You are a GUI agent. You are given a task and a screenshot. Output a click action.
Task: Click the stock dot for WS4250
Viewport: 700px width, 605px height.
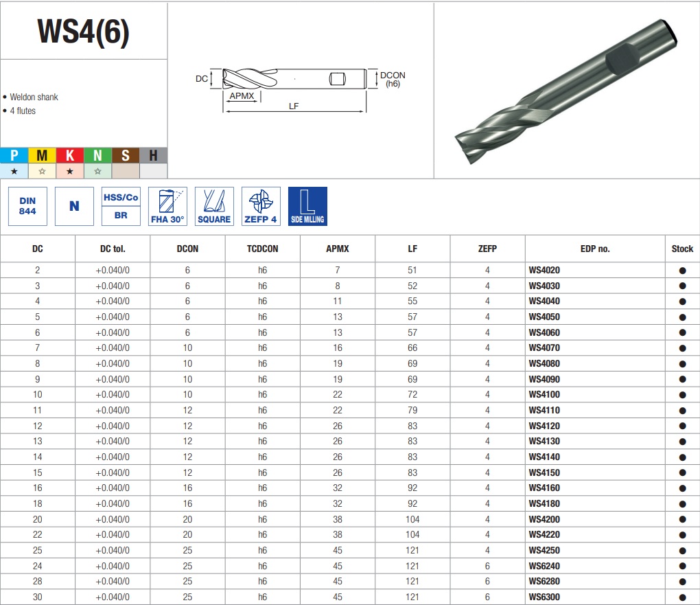coord(682,551)
